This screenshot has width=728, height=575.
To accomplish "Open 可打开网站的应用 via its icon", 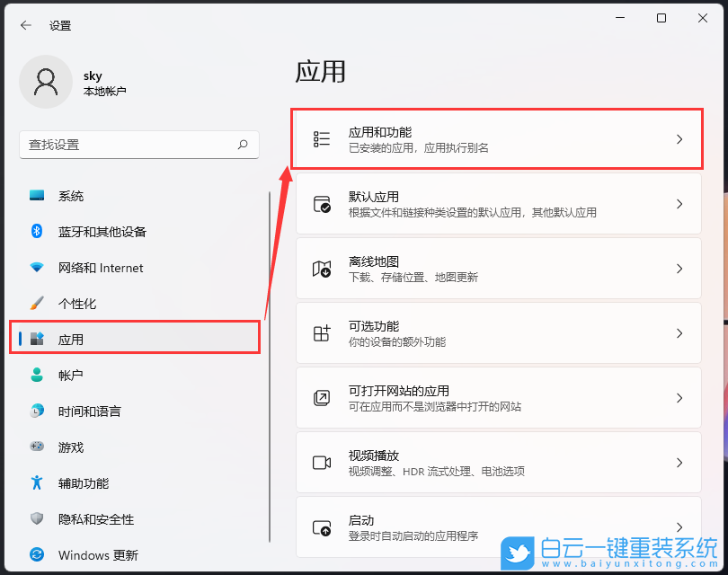I will click(321, 397).
